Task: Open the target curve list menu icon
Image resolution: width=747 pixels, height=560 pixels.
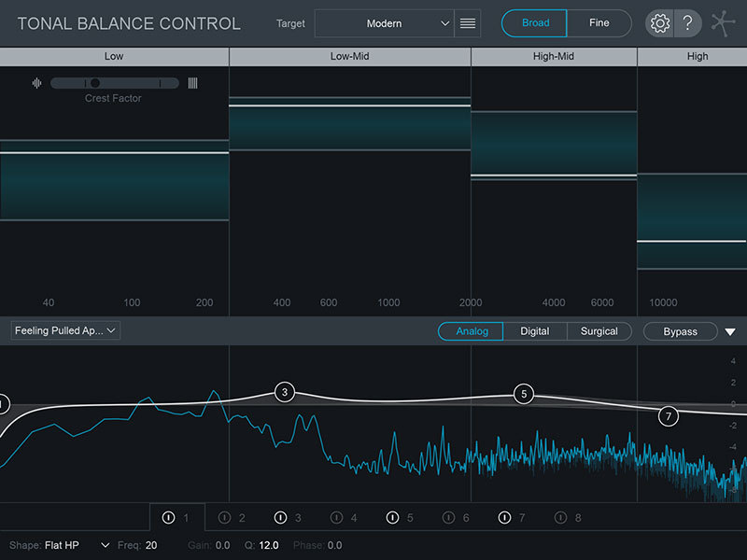Action: pos(468,23)
